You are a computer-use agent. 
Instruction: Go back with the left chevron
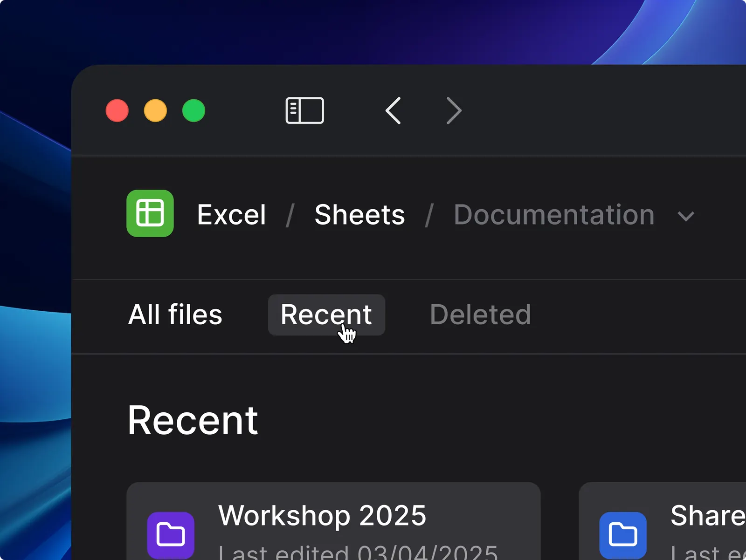[x=393, y=110]
